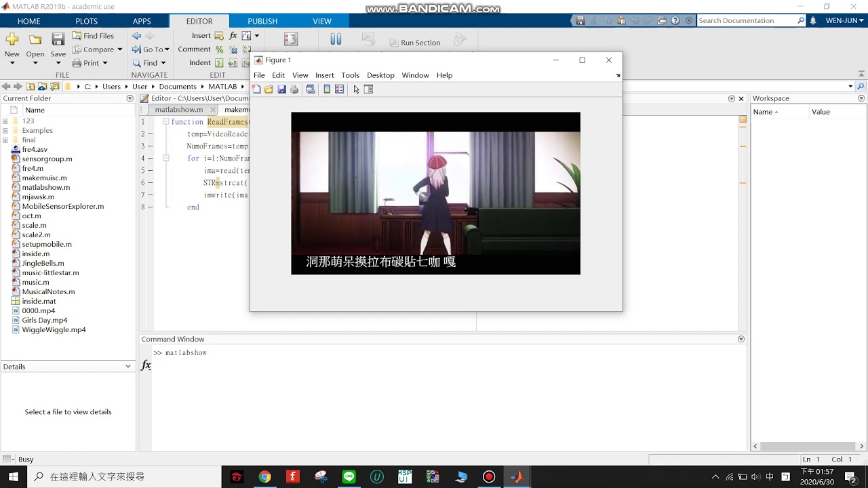Select file WiggleWiggle.mp4
Screen dimensions: 868x488
[54, 330]
